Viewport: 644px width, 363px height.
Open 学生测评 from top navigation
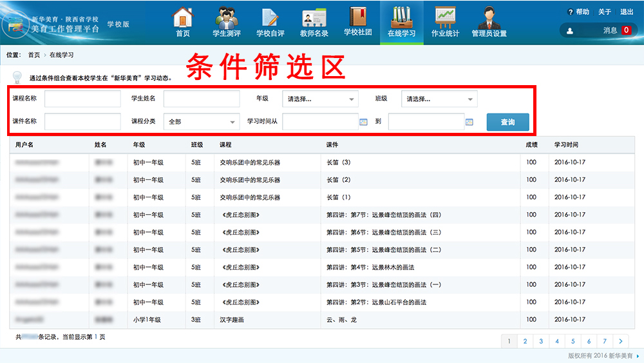tap(226, 17)
